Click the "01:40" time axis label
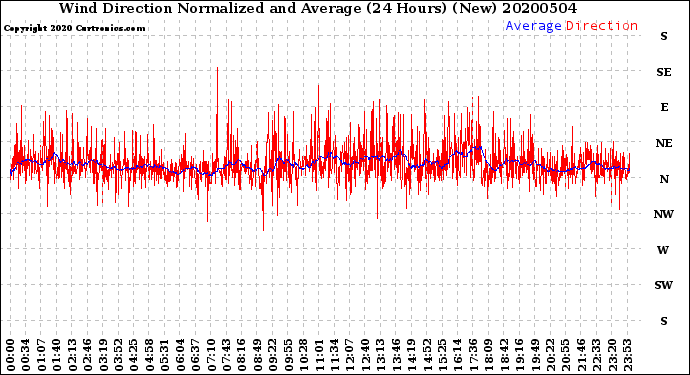This screenshot has height=375, width=690. click(x=57, y=355)
